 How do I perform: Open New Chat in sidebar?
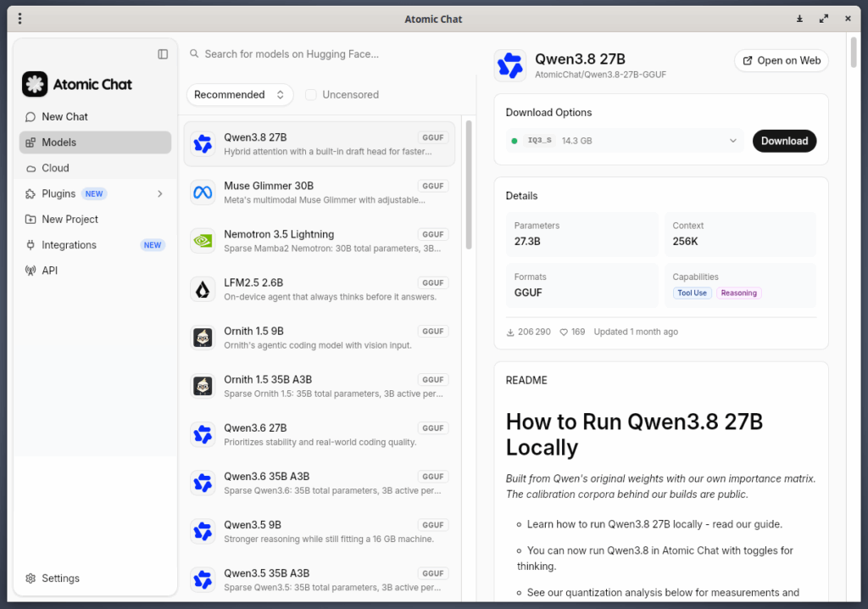tap(95, 116)
